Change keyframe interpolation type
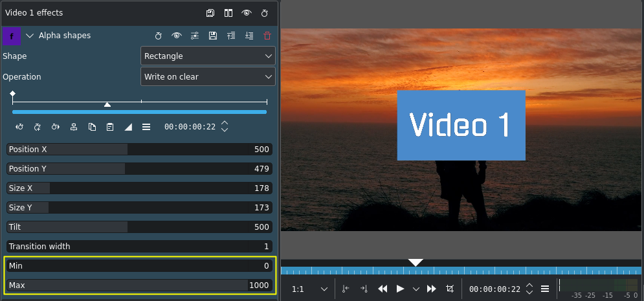 pos(128,127)
